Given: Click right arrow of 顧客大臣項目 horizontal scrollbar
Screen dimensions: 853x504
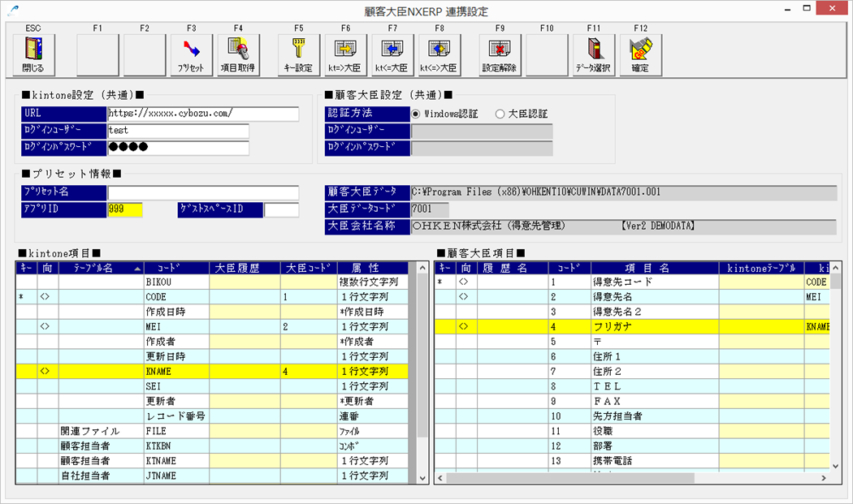Looking at the screenshot, I should tap(824, 478).
